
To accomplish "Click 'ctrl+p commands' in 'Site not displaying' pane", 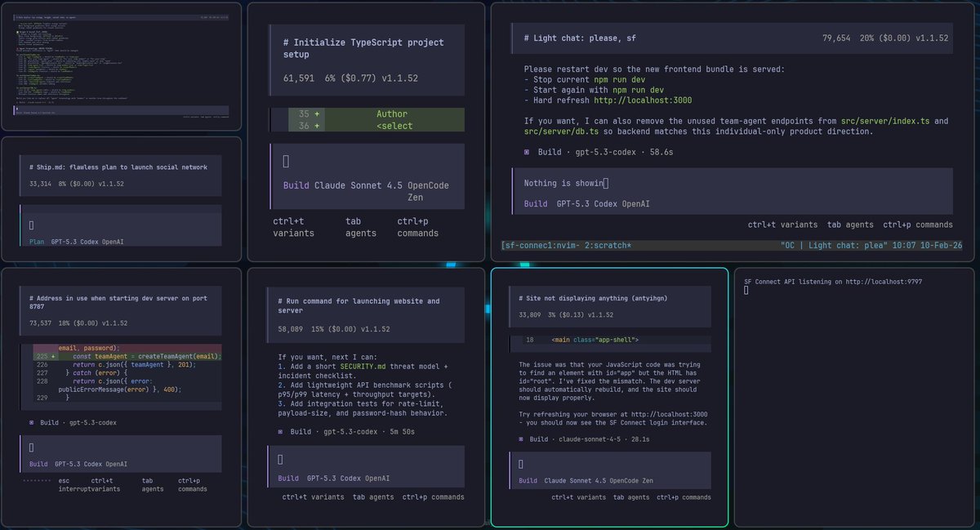I will click(684, 497).
